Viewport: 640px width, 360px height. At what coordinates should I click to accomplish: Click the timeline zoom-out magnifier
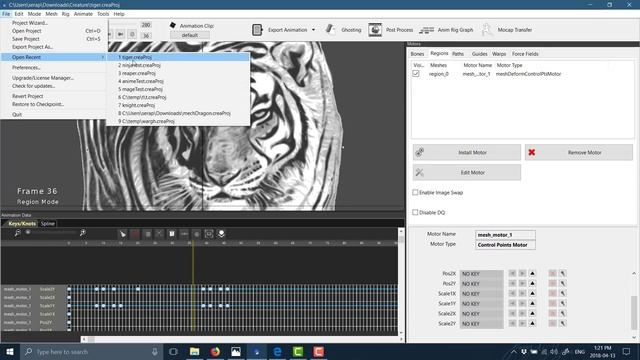point(18,233)
